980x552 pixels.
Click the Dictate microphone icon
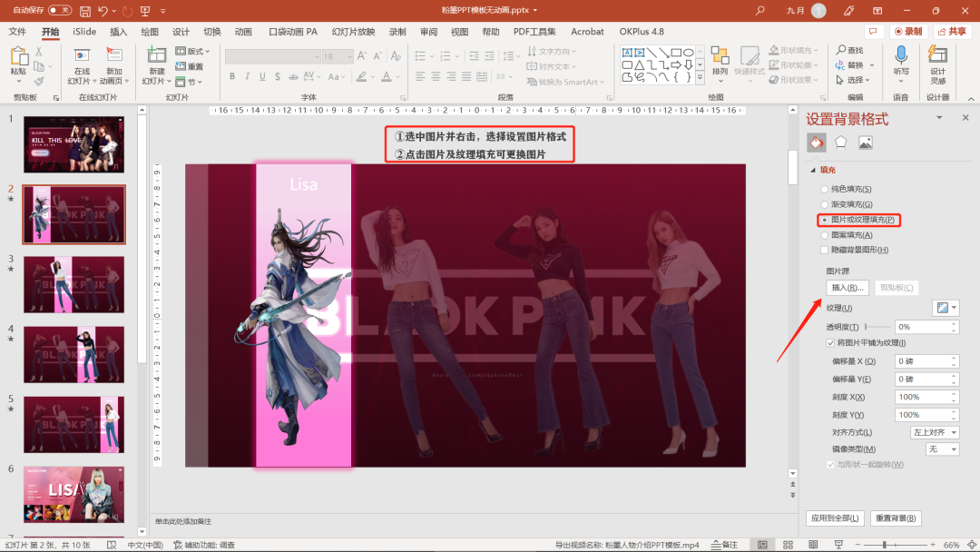click(901, 56)
